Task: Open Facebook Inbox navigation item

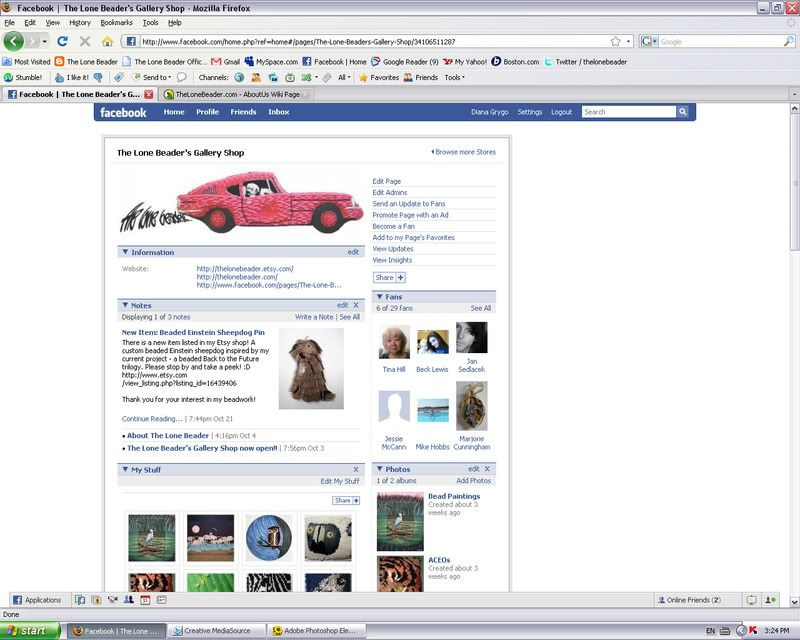Action: pyautogui.click(x=279, y=112)
